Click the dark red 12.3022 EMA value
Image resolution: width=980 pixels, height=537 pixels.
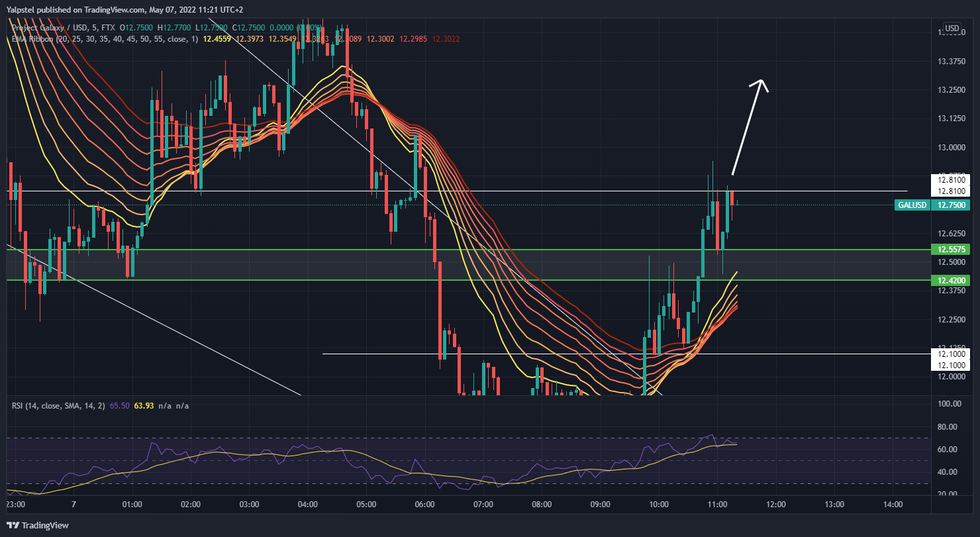(446, 40)
